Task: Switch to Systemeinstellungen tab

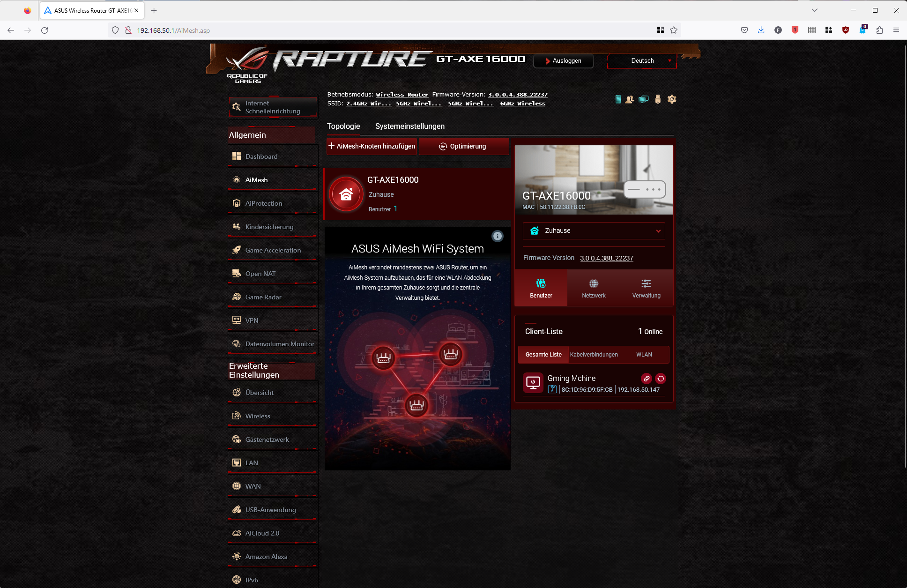Action: (x=409, y=126)
